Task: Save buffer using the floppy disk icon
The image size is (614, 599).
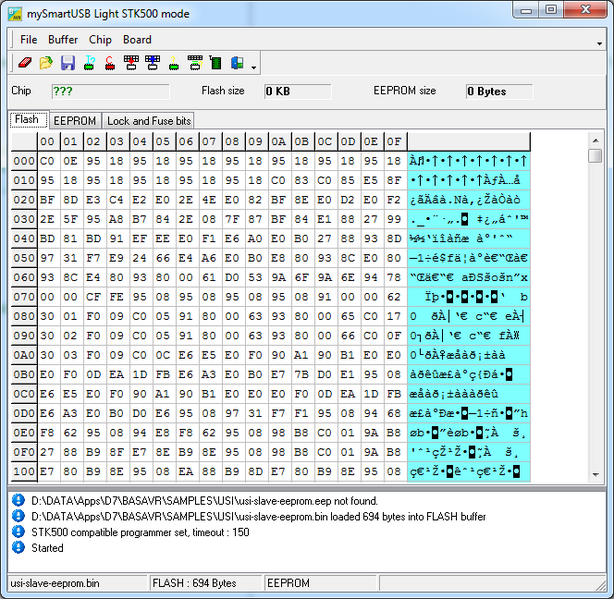Action: [x=68, y=63]
